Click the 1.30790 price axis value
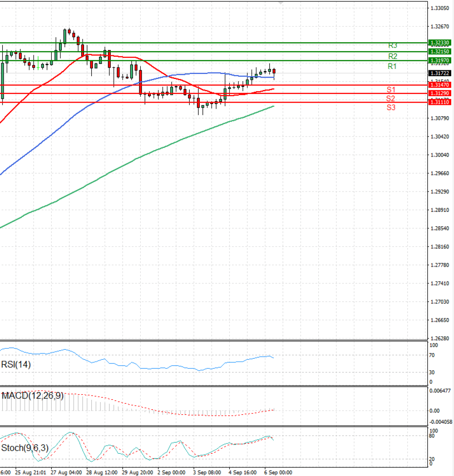This screenshot has height=476, width=454. click(x=440, y=118)
